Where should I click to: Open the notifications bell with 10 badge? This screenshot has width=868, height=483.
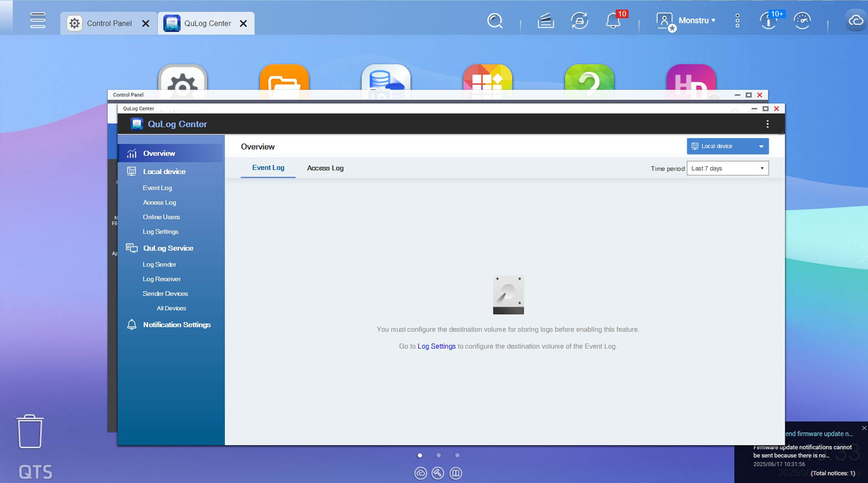pos(614,20)
